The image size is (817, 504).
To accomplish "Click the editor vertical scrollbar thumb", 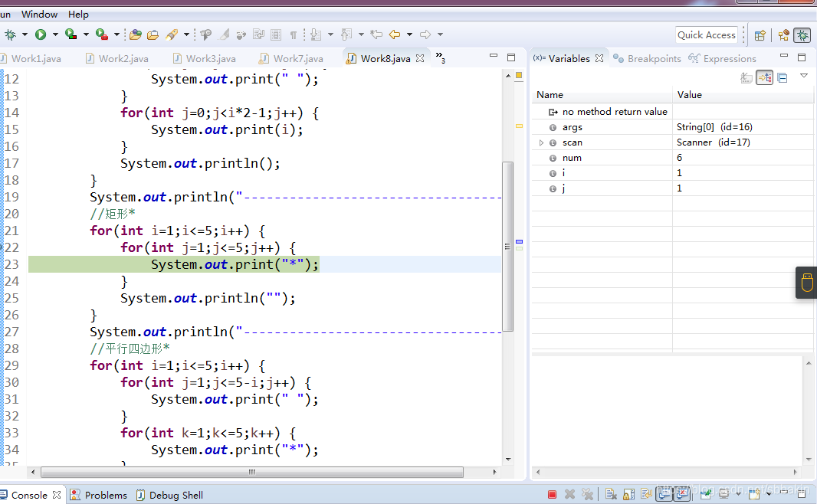I will click(x=508, y=247).
